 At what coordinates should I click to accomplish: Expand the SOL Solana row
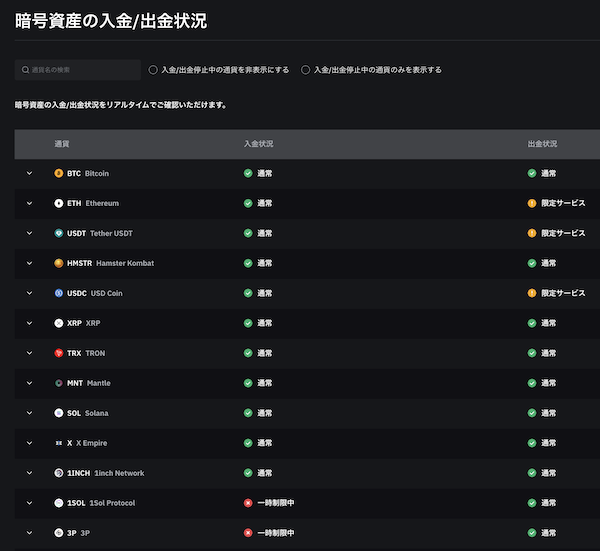(29, 413)
